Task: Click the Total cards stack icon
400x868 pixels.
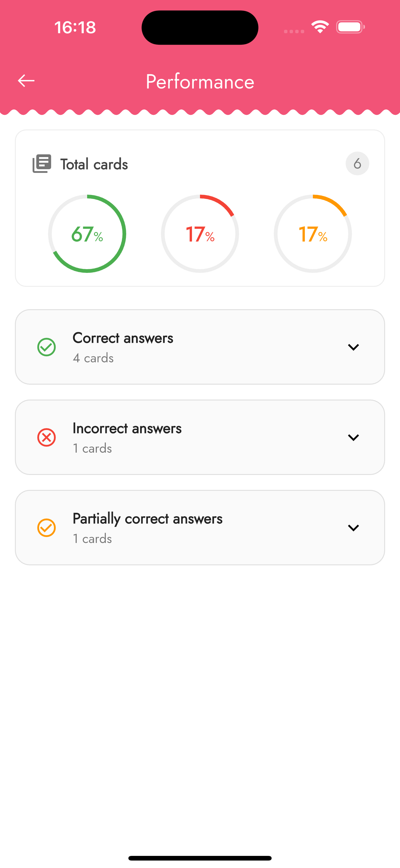Action: (x=42, y=164)
